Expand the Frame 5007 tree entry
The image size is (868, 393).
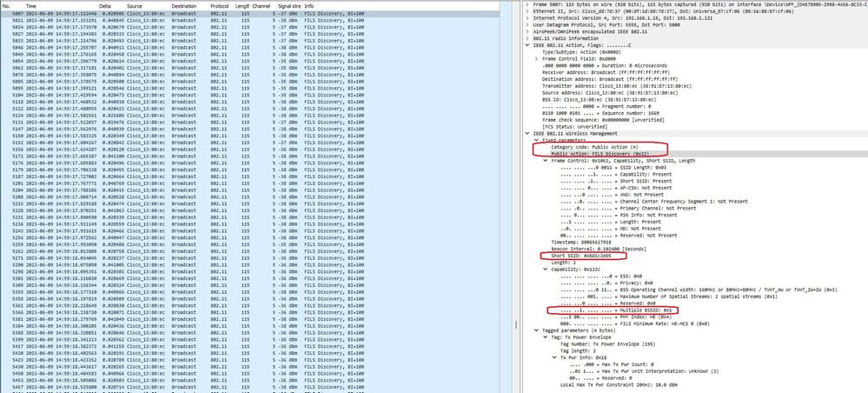pos(527,4)
